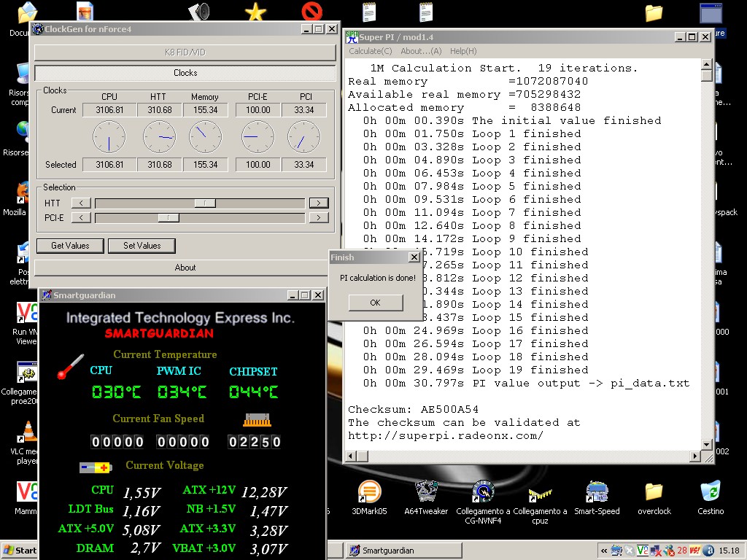The width and height of the screenshot is (747, 560).
Task: Click the orange chip icon above the fan speed
Action: click(x=257, y=420)
